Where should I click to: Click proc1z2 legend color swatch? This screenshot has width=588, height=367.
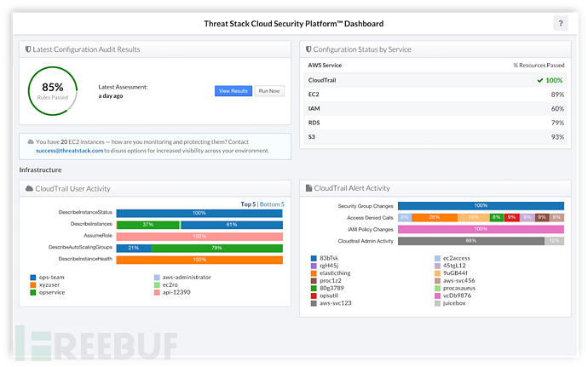pos(314,281)
